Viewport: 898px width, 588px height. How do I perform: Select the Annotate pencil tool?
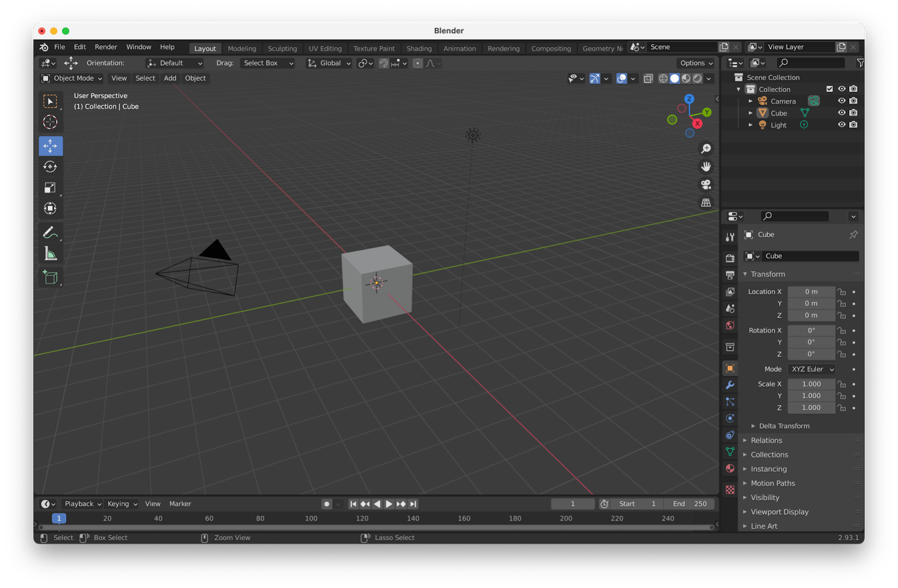51,232
